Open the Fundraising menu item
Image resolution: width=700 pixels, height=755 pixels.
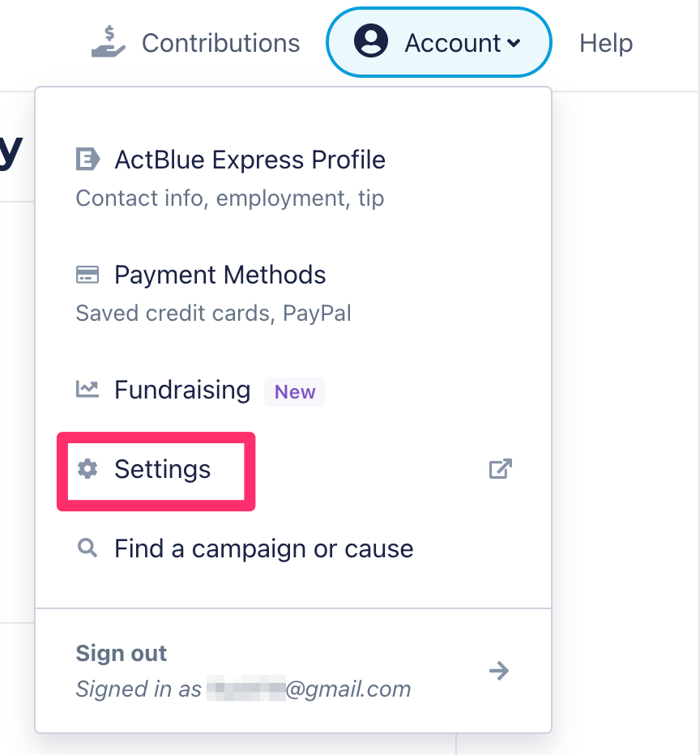(293, 390)
